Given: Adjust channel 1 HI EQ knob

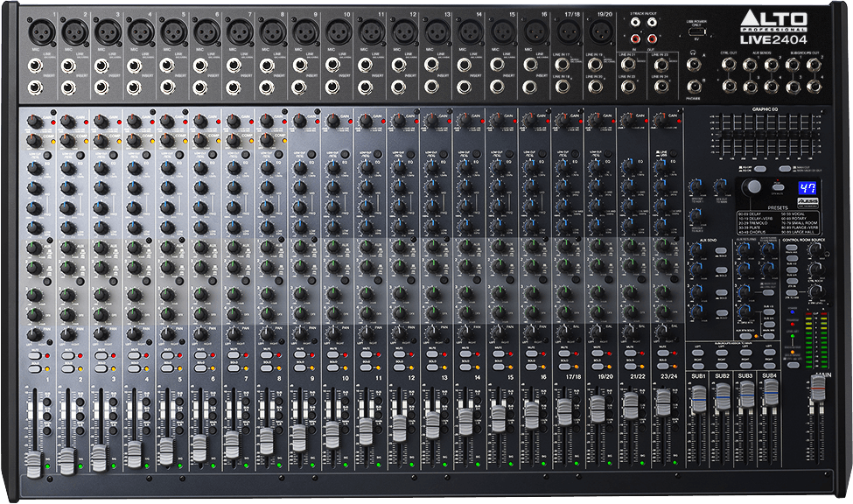Looking at the screenshot, I should (x=35, y=168).
